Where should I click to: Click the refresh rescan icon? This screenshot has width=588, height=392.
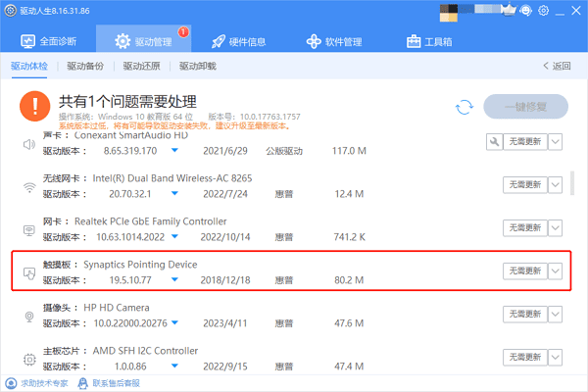[x=465, y=107]
